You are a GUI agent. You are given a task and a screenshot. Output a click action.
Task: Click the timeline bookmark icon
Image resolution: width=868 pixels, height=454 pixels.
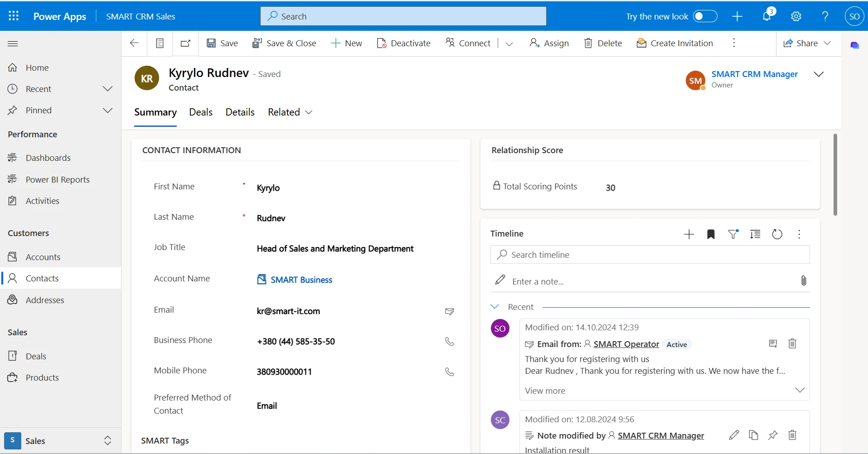pos(711,234)
